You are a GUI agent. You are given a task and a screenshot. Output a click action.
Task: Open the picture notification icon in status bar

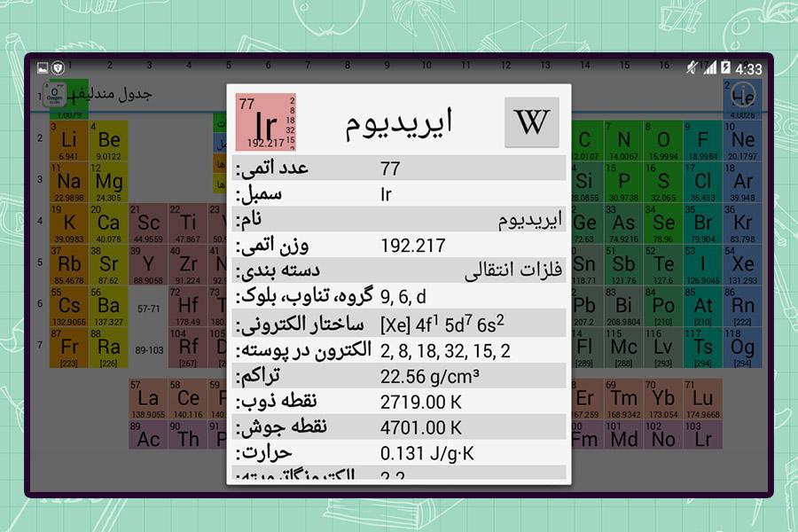coord(43,67)
